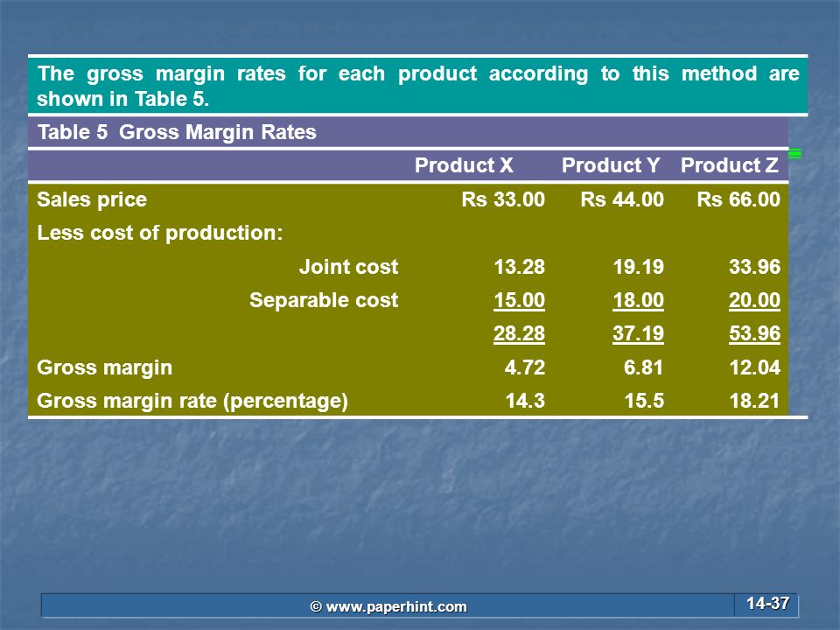
Task: Click the Product Y column header
Action: click(x=611, y=165)
